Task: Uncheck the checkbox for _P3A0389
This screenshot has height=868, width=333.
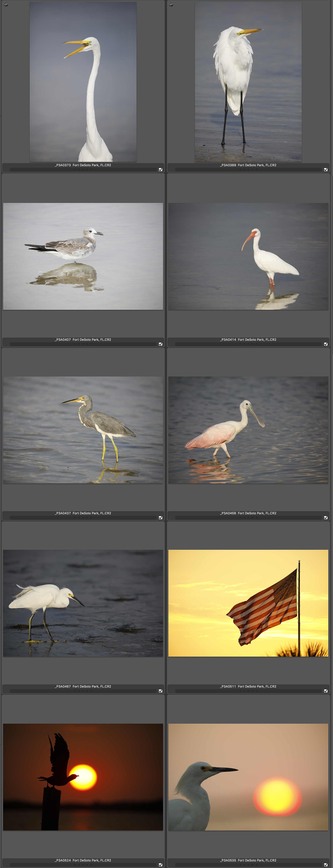Action: (x=326, y=170)
